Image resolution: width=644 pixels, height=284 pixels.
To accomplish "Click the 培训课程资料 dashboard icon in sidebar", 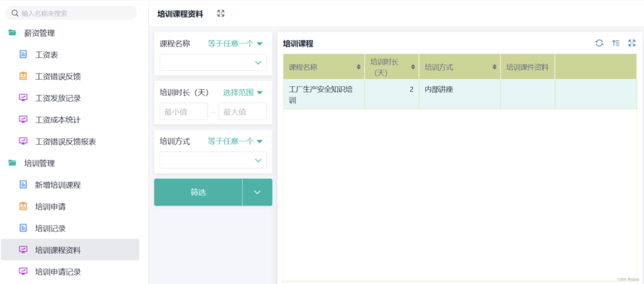I will tap(23, 250).
